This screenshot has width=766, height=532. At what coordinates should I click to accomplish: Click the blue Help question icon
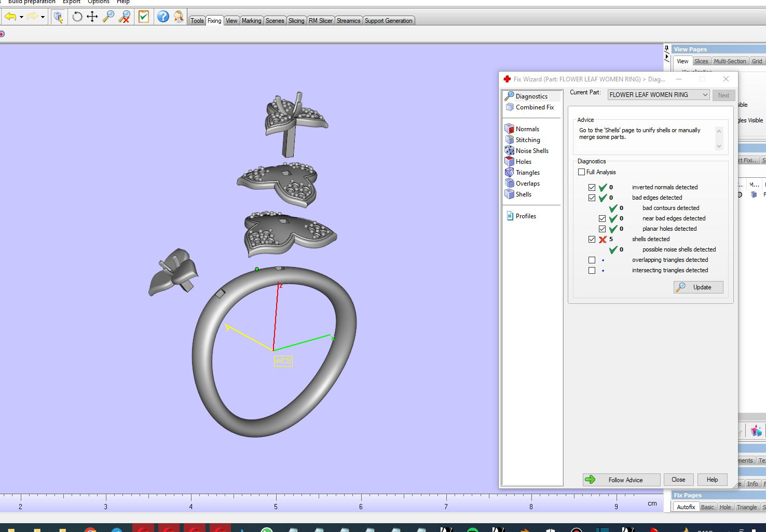pyautogui.click(x=163, y=17)
